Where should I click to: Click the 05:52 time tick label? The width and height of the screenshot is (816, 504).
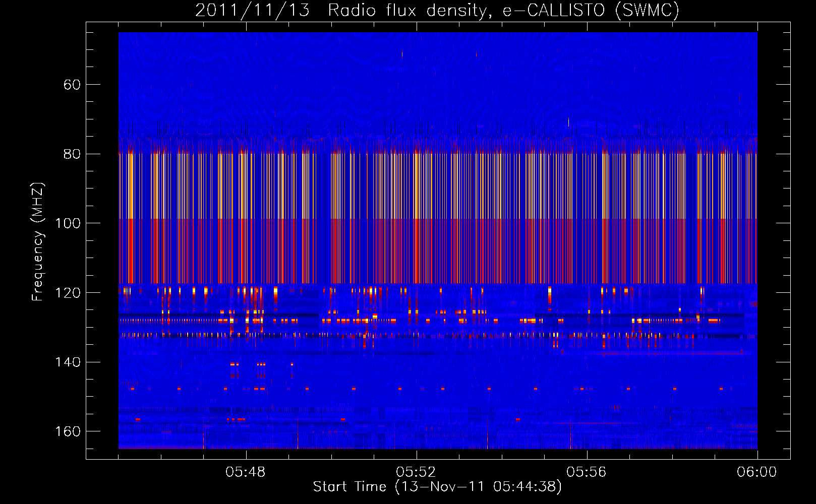tap(416, 472)
